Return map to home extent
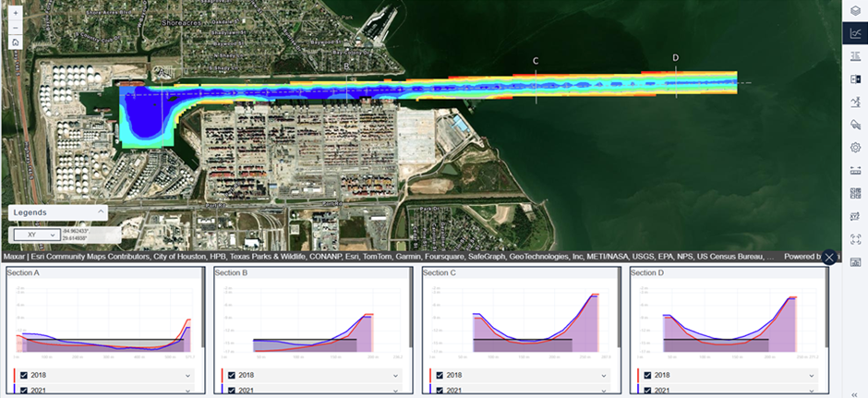This screenshot has width=868, height=398. coord(16,42)
